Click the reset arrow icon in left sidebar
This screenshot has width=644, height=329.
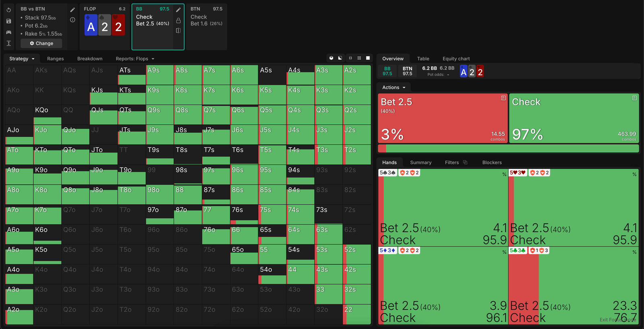pos(9,10)
